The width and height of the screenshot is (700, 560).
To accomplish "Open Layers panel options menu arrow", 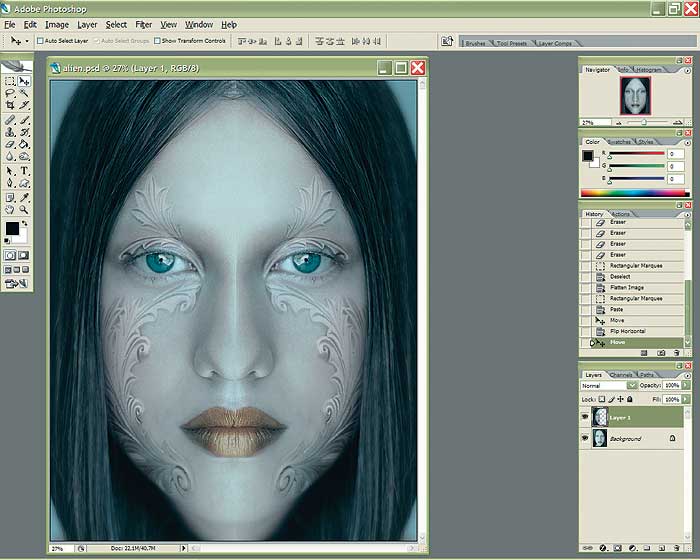I will pyautogui.click(x=688, y=376).
